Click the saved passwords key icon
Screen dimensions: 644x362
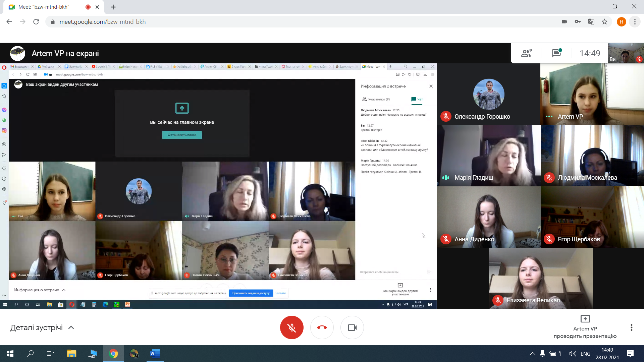point(578,22)
